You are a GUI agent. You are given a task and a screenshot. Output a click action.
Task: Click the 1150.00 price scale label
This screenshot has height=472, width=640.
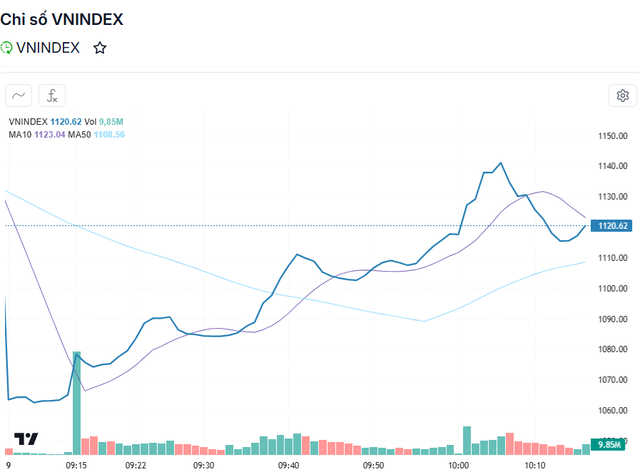[x=612, y=136]
